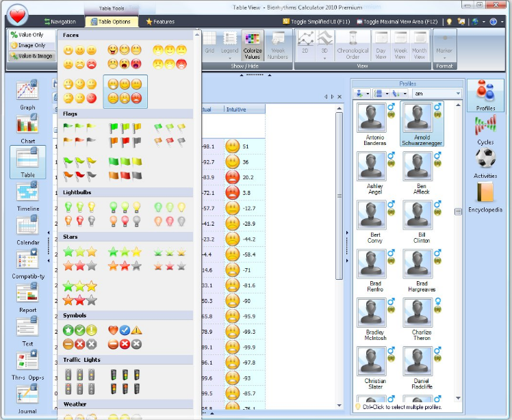Click the blue help question icon
Image resolution: width=512 pixels, height=420 pixels.
[493, 21]
